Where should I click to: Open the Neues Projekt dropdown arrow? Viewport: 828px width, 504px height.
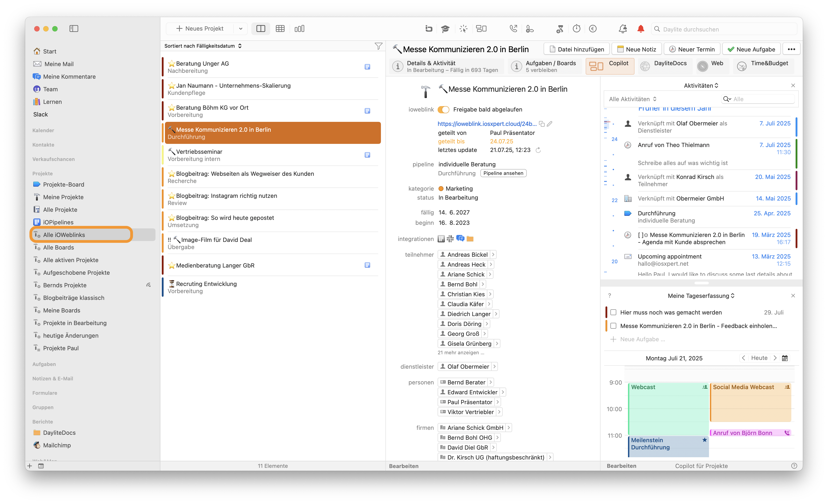(x=241, y=29)
